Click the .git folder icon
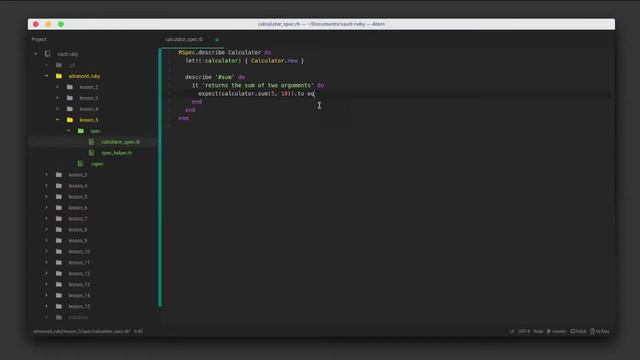Viewport: 640px width, 360px height. click(59, 65)
